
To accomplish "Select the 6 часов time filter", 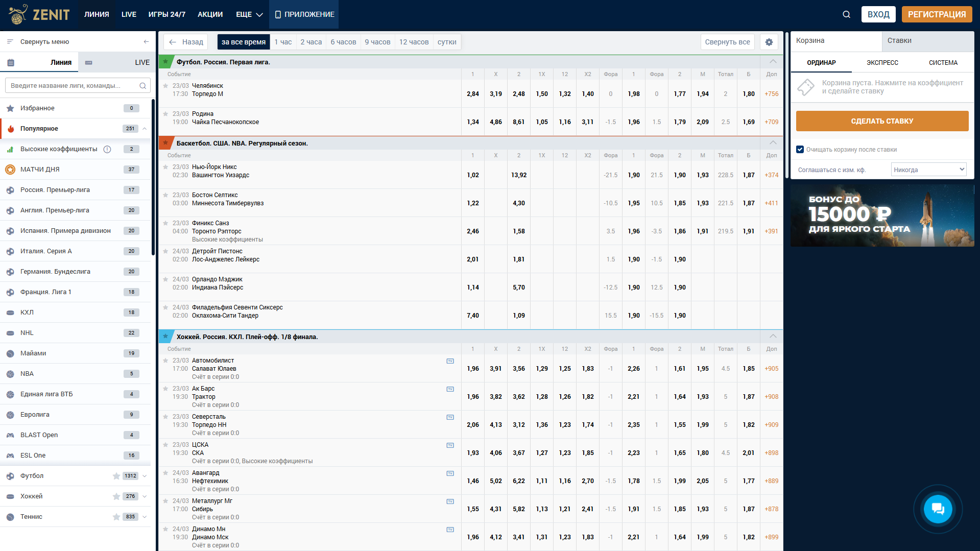I will pyautogui.click(x=343, y=42).
